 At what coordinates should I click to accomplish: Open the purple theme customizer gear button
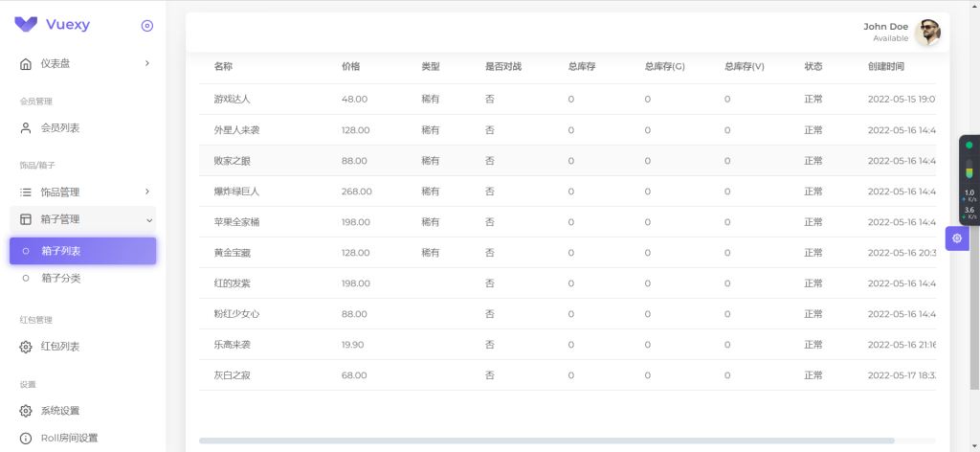click(x=957, y=238)
